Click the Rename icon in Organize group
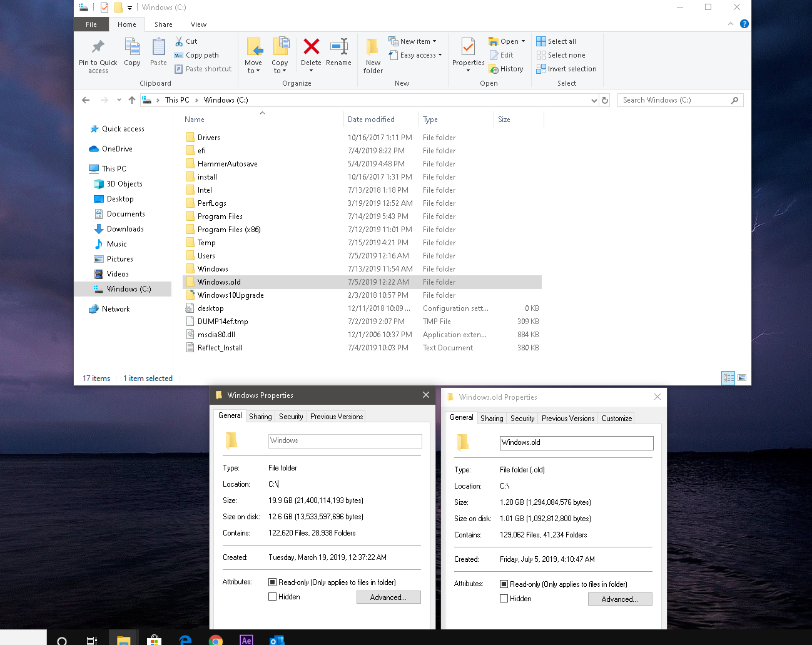 pyautogui.click(x=339, y=46)
